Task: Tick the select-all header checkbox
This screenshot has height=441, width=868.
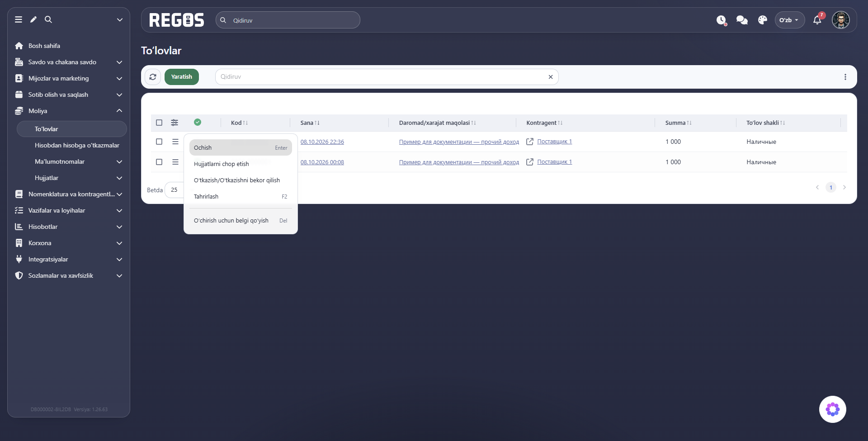Action: 159,123
